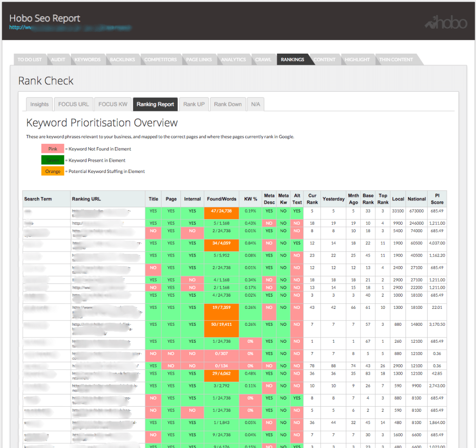Click the PI Score column header
This screenshot has width=476, height=448.
pos(437,199)
